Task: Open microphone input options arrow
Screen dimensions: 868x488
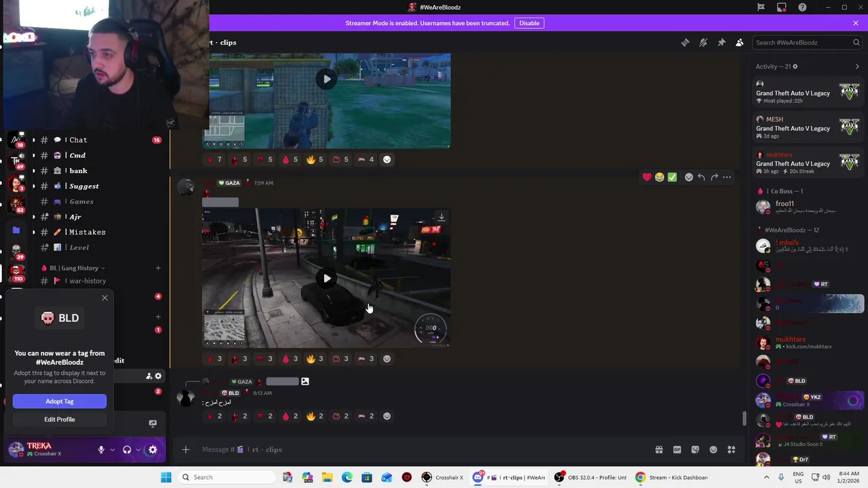Action: click(113, 449)
